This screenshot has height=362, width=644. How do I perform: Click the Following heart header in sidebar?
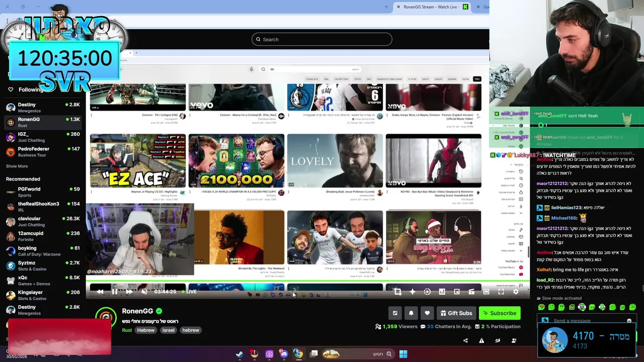pyautogui.click(x=26, y=89)
